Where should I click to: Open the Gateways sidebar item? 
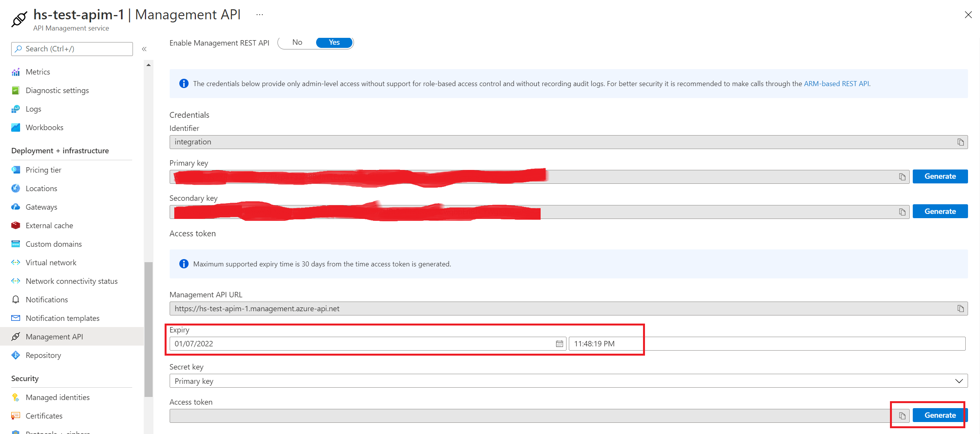[x=41, y=207]
